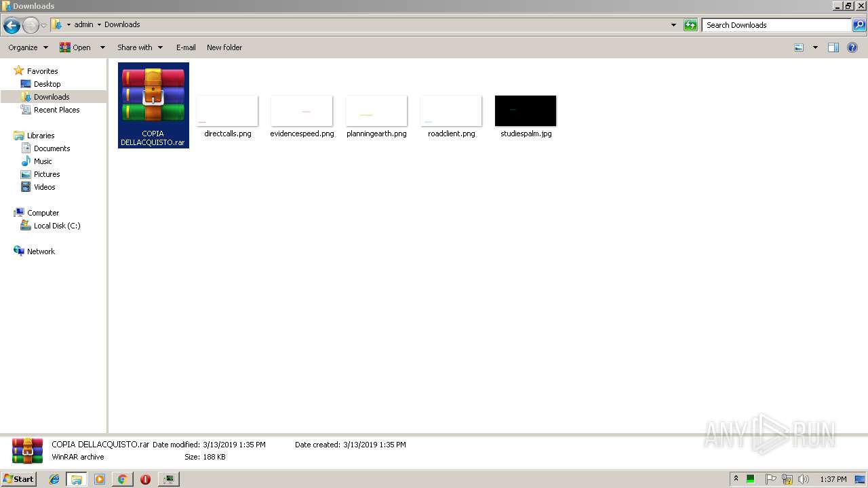868x488 pixels.
Task: Toggle the preview pane icon
Action: (x=833, y=47)
